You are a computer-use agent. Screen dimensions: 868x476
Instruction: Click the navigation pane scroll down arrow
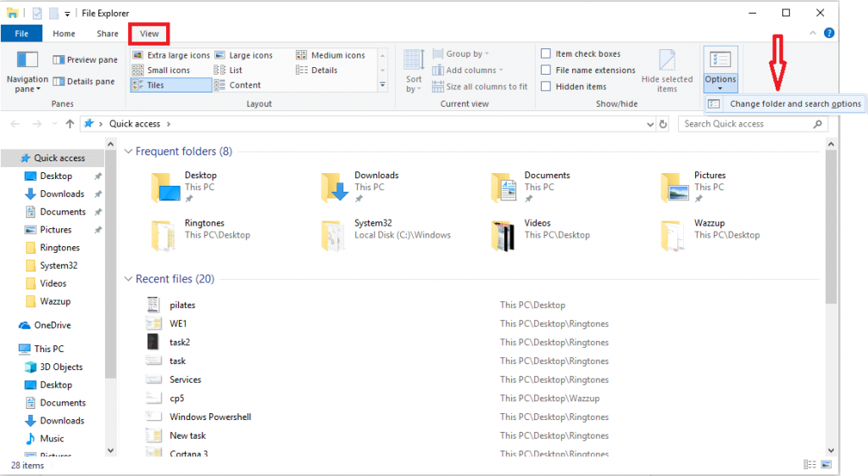(x=110, y=451)
